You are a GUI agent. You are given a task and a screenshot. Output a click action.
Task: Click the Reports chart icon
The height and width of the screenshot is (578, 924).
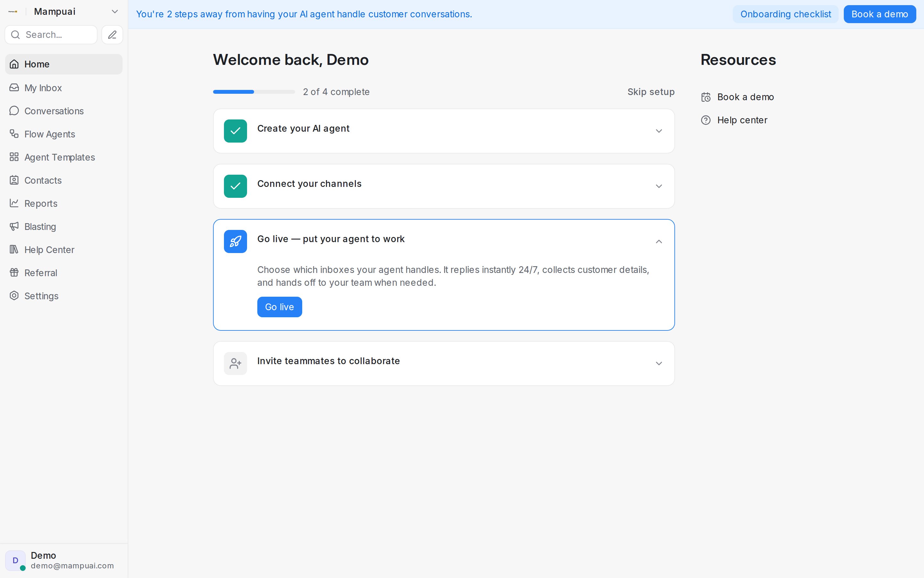(14, 203)
